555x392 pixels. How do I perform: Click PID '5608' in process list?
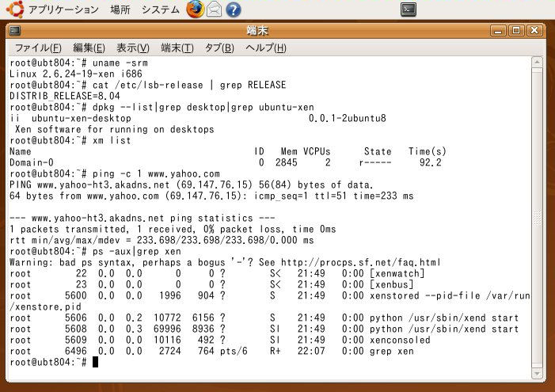click(x=76, y=329)
